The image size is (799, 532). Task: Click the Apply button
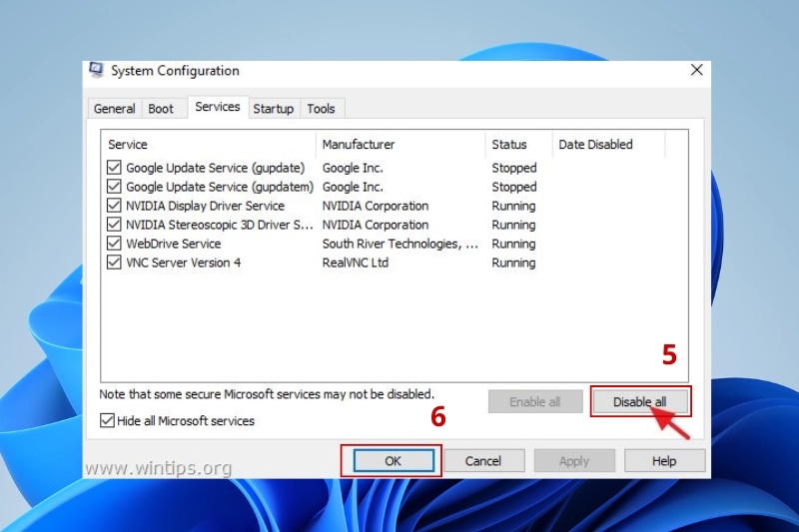[574, 461]
